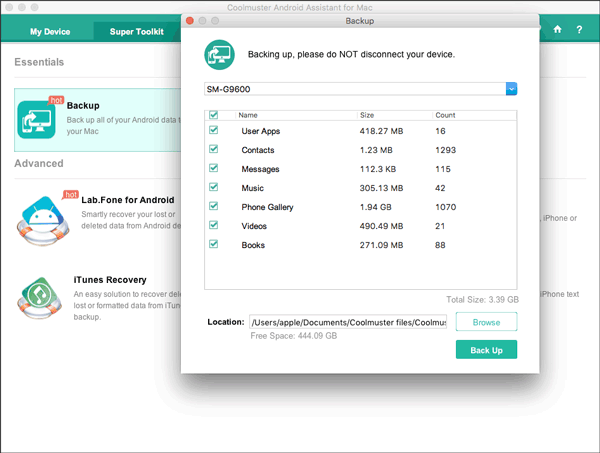Image resolution: width=600 pixels, height=453 pixels.
Task: Click the Free Space: 444.09 GB label
Action: [x=293, y=336]
